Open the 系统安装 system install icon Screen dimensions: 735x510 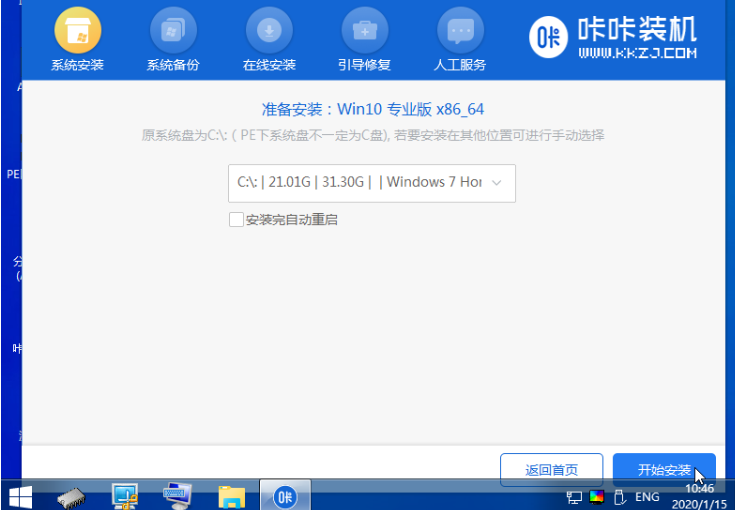point(77,31)
